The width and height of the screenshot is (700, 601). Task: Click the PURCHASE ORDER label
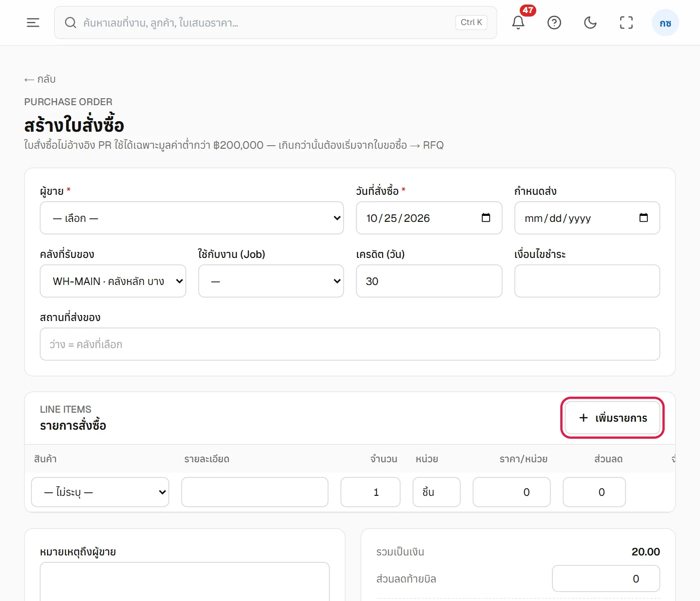pyautogui.click(x=68, y=102)
